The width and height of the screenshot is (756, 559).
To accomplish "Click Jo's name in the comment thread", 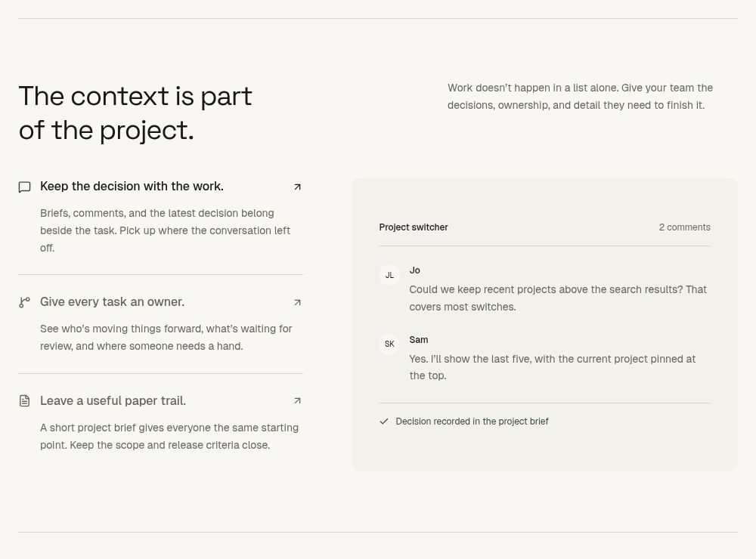I will coord(414,270).
